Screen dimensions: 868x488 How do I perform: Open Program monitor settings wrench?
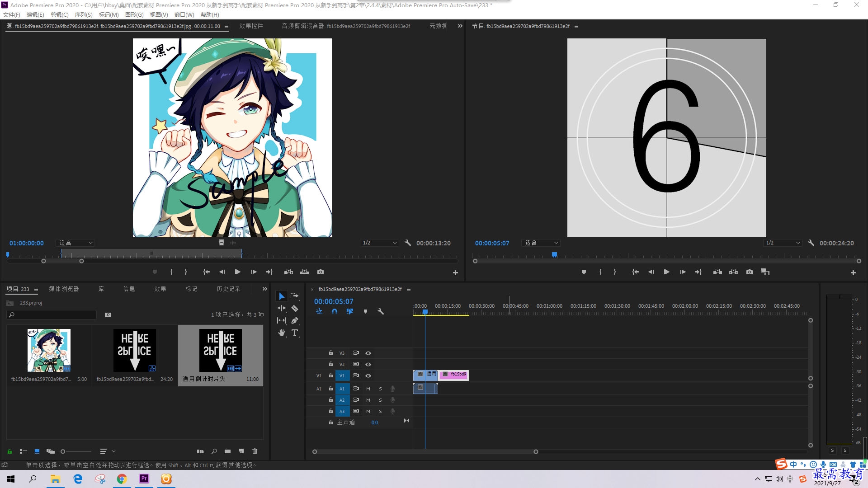point(811,243)
